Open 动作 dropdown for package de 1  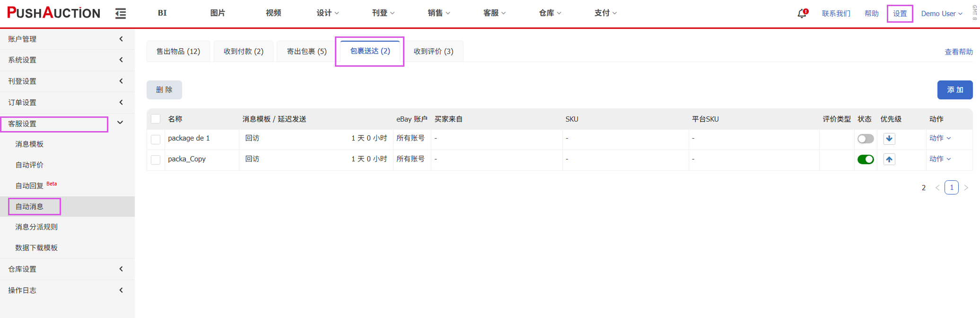click(x=939, y=138)
